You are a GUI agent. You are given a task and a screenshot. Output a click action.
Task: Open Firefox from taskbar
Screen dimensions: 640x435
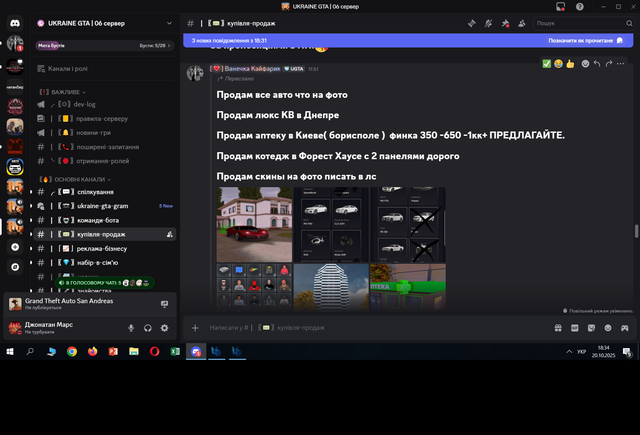[93, 351]
